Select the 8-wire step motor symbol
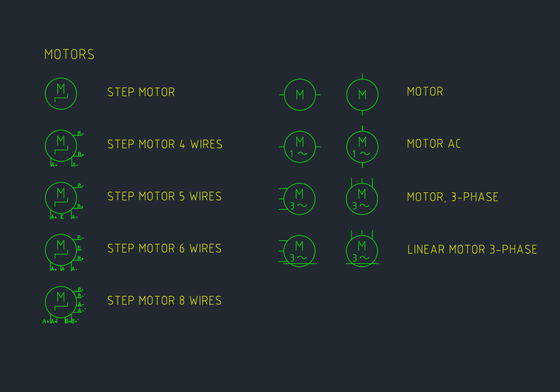Screen dimensions: 560x392 (x=61, y=302)
